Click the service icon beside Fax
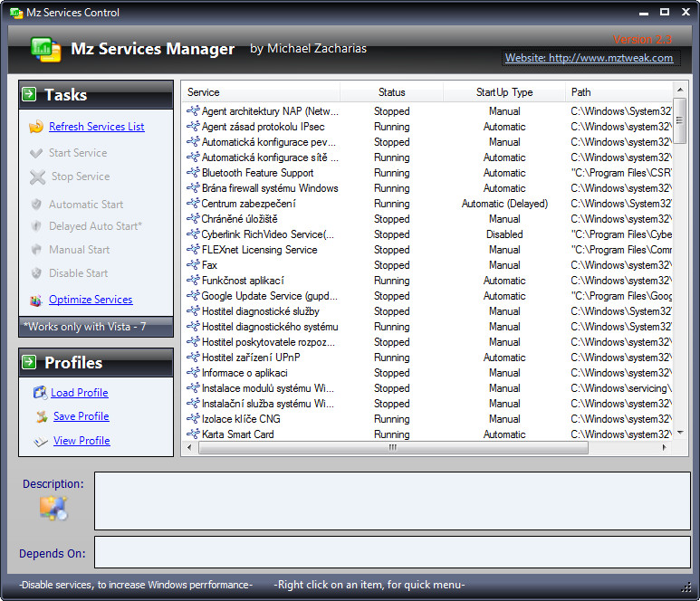 (193, 265)
